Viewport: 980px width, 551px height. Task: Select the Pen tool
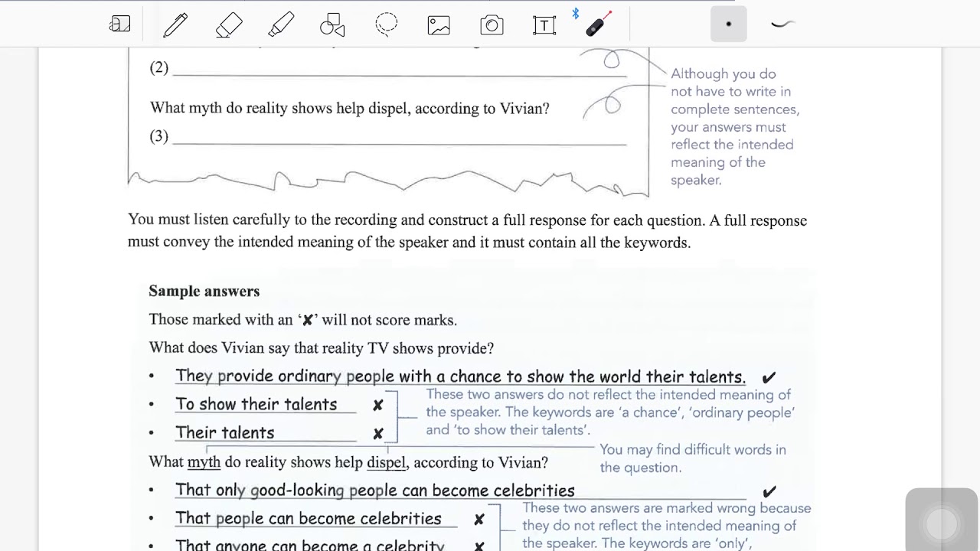coord(175,24)
